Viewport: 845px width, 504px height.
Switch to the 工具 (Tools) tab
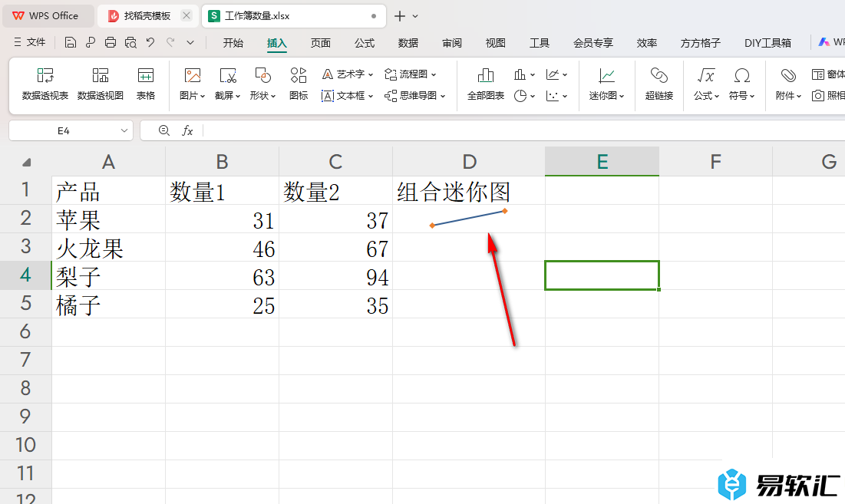click(x=540, y=43)
